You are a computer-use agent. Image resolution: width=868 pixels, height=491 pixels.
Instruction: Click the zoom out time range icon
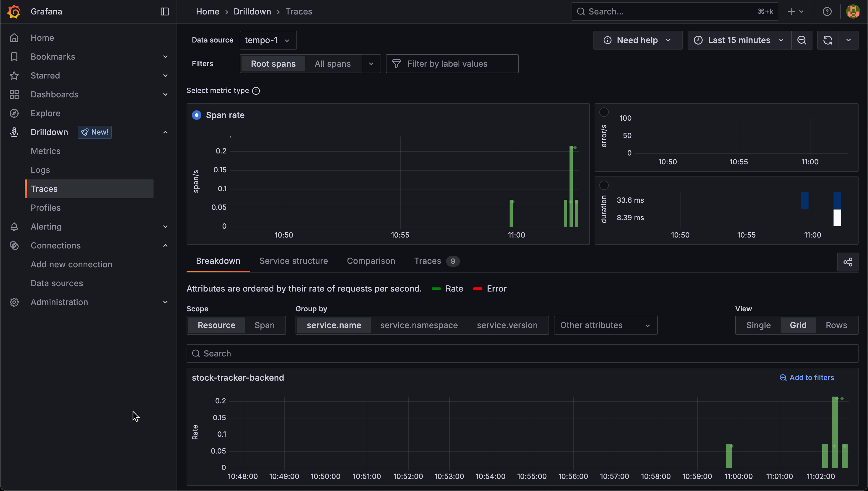(x=802, y=40)
